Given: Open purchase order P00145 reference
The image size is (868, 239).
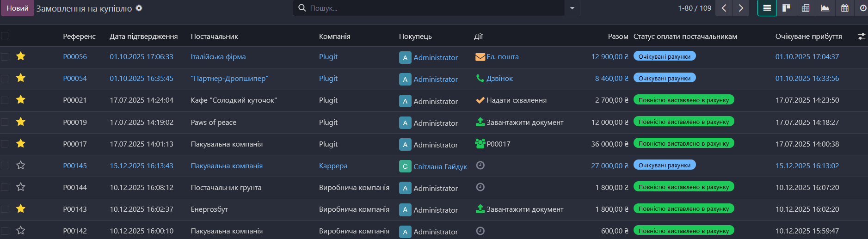Looking at the screenshot, I should pos(75,166).
